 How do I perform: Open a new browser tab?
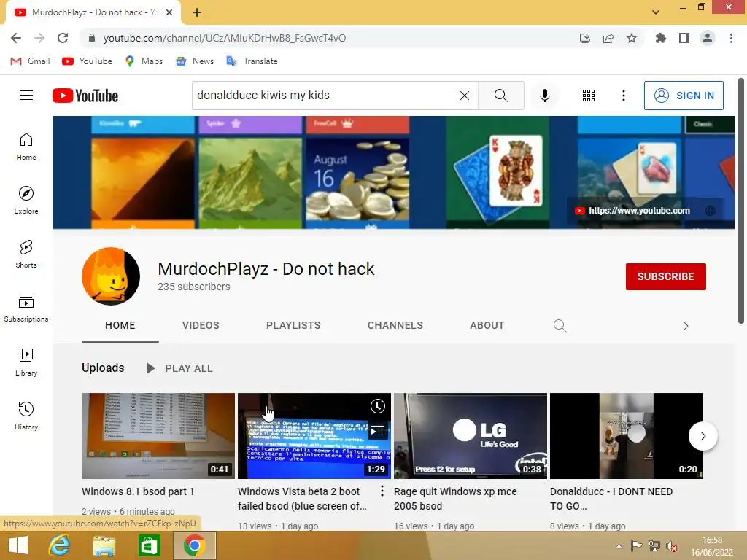pyautogui.click(x=197, y=12)
